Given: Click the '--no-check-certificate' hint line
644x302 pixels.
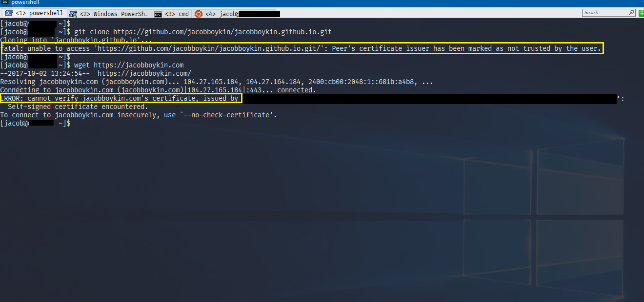Looking at the screenshot, I should (139, 115).
